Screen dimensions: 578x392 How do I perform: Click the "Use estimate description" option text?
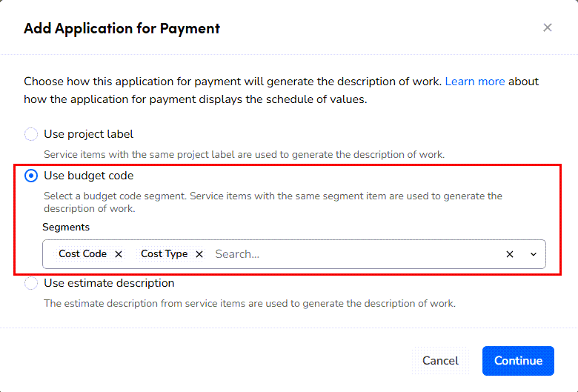click(x=109, y=283)
